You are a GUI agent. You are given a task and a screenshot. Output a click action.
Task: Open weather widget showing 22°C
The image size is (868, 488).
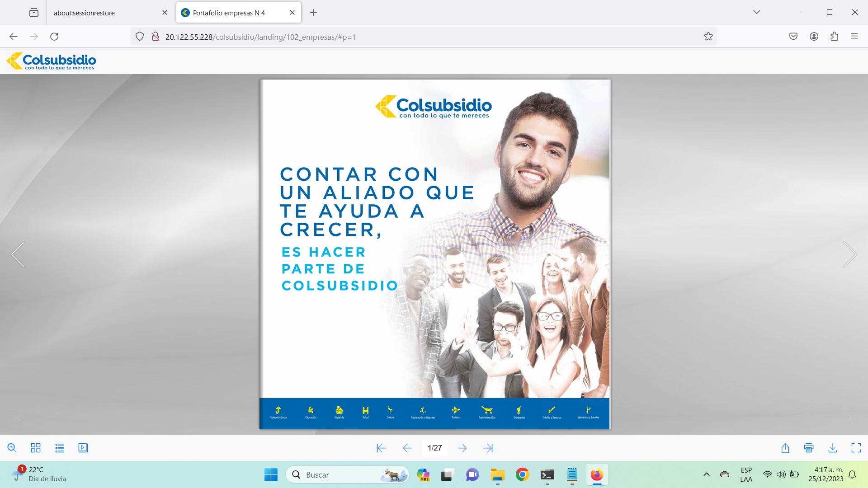coord(40,474)
